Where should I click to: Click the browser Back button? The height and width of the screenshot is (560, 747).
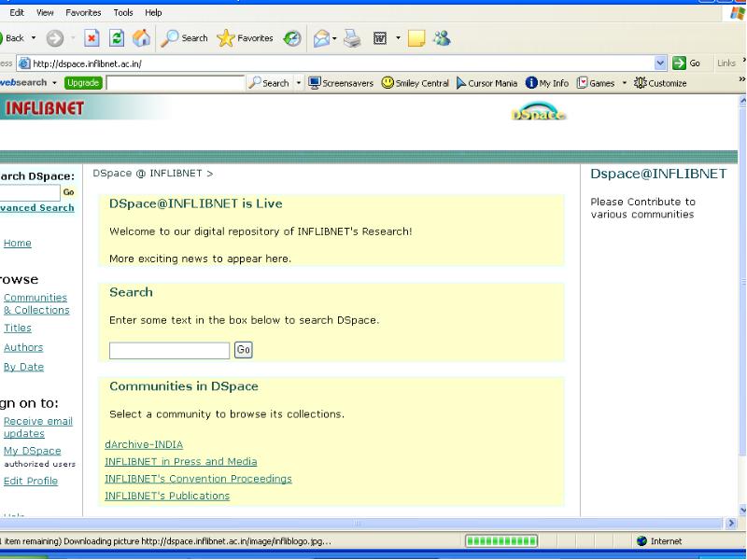(12, 38)
